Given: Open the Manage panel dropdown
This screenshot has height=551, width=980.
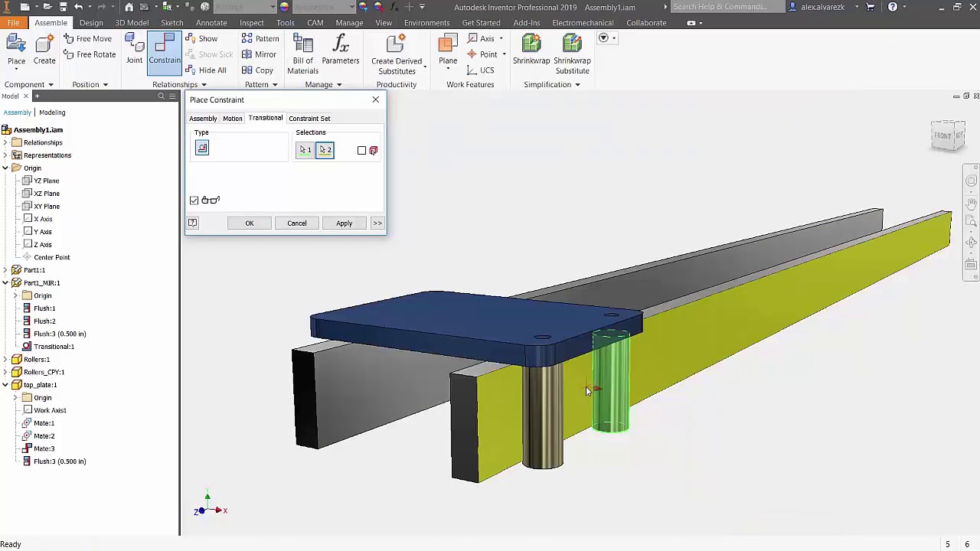Looking at the screenshot, I should (x=339, y=85).
